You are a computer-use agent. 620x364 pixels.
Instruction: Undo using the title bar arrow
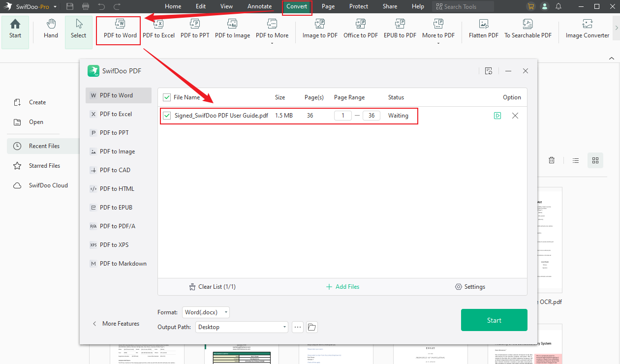click(x=101, y=6)
